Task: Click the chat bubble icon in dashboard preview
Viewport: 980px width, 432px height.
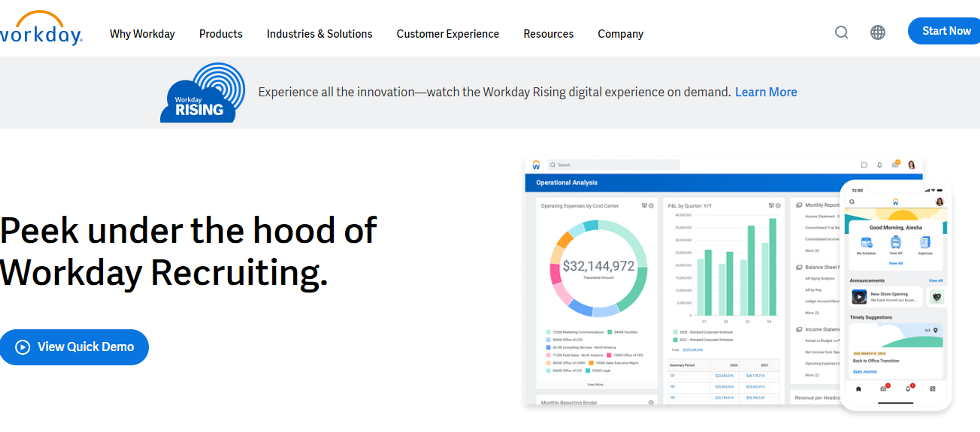Action: coord(864,165)
